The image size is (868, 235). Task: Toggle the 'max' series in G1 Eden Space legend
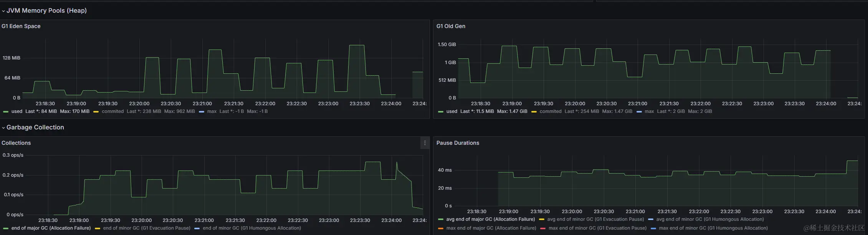coord(212,111)
